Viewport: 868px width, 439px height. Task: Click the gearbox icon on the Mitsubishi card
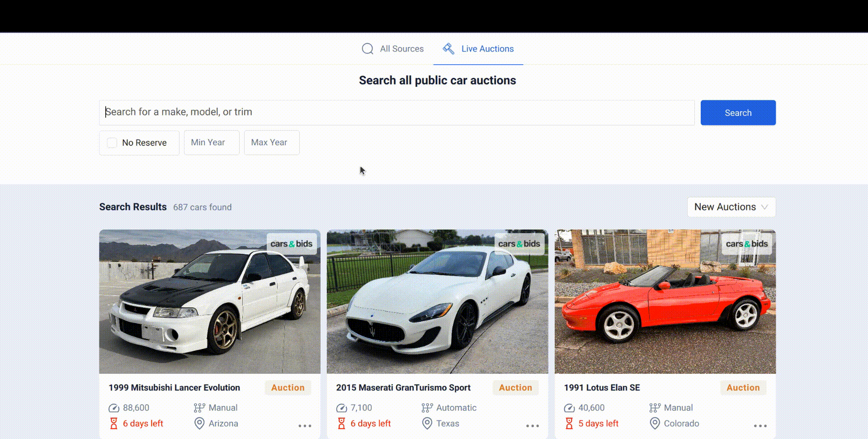[199, 408]
